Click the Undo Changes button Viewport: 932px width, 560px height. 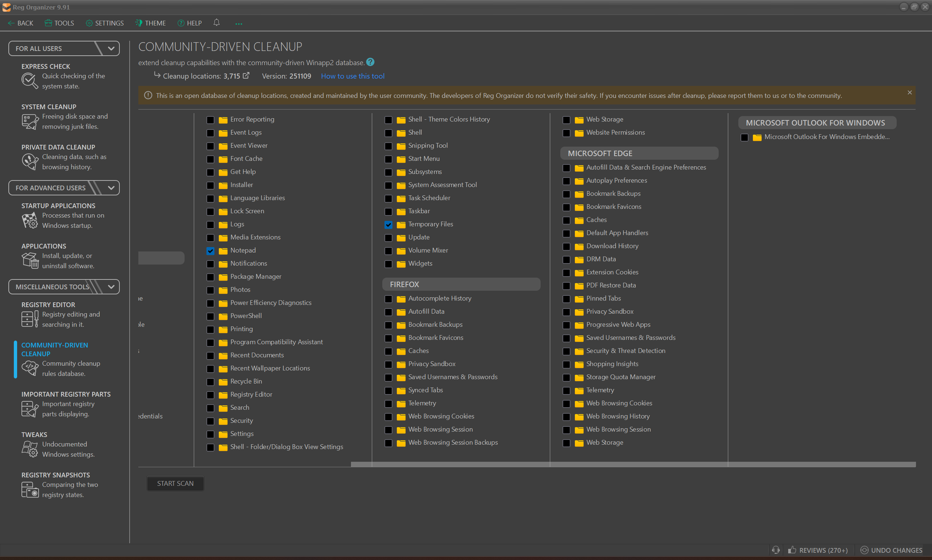pos(891,550)
